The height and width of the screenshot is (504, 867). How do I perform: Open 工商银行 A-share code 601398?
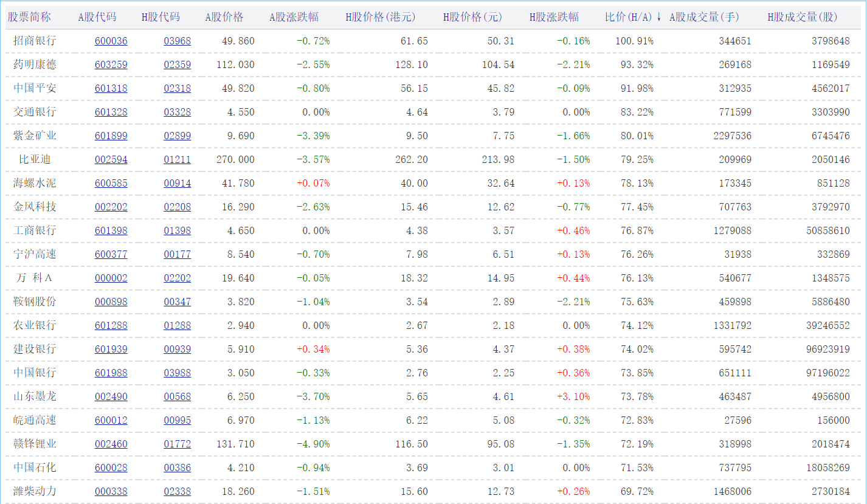point(111,230)
